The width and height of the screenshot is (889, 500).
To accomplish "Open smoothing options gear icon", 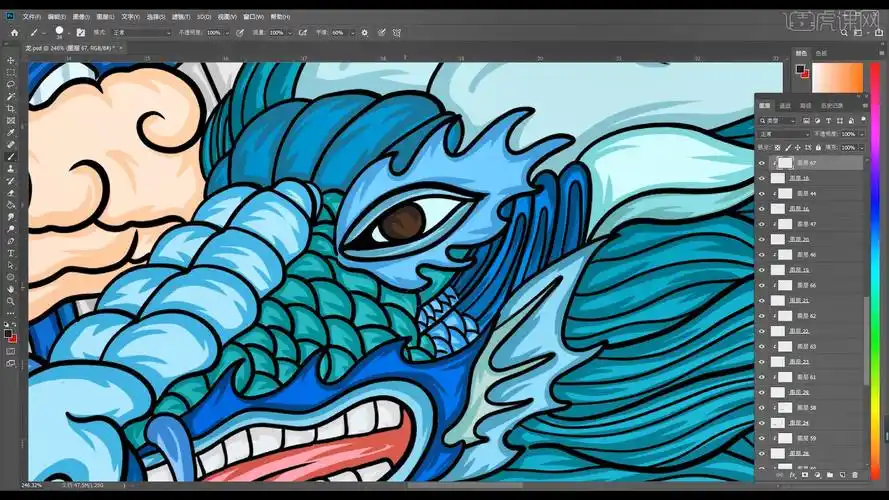I will tap(365, 32).
